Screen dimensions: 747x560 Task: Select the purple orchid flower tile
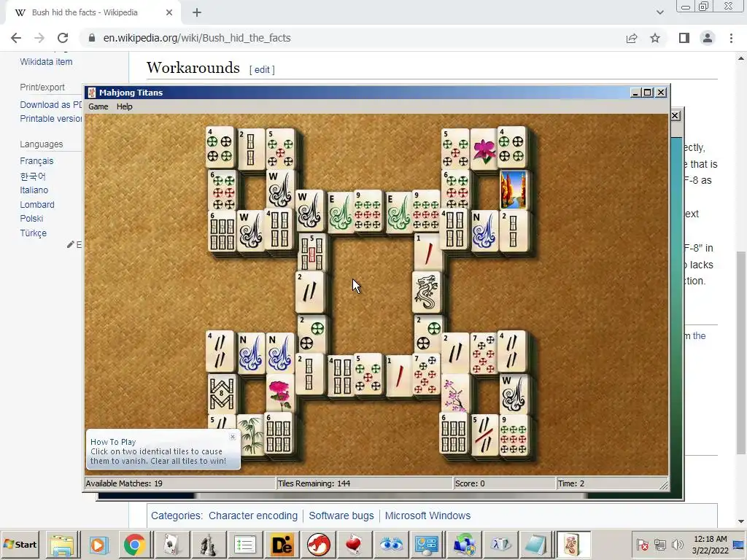click(x=484, y=149)
